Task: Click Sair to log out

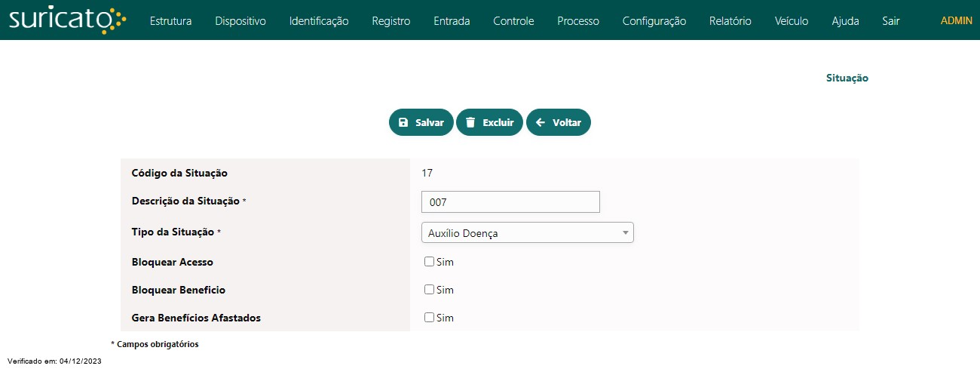Action: pos(890,21)
